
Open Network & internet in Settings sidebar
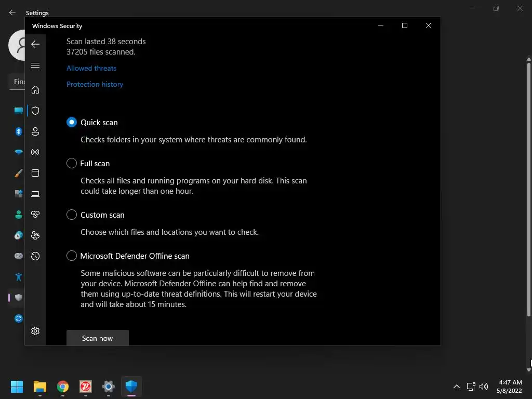(x=18, y=152)
